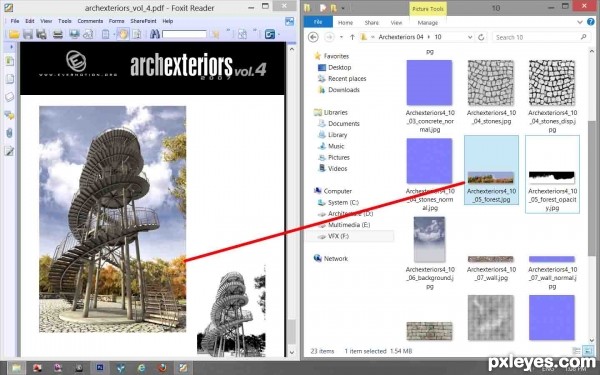Click the Photoshop icon on the taskbar
Viewport: 600px width, 375px height.
(x=99, y=368)
